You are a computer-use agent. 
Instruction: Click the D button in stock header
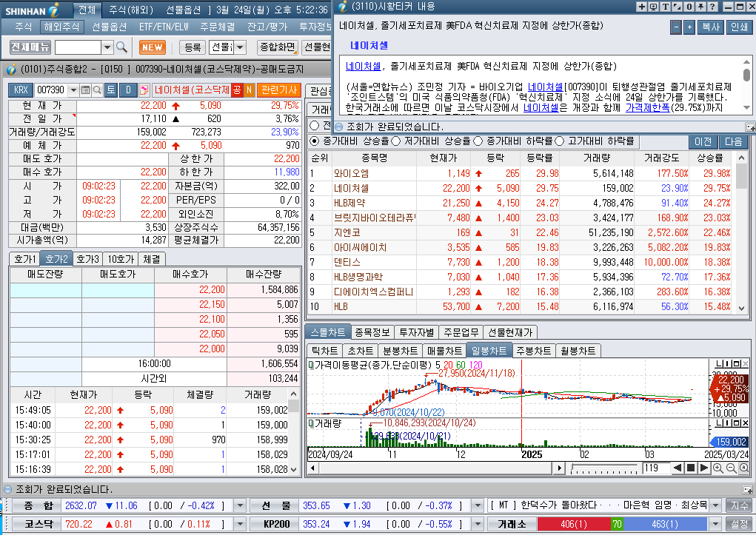pyautogui.click(x=128, y=90)
